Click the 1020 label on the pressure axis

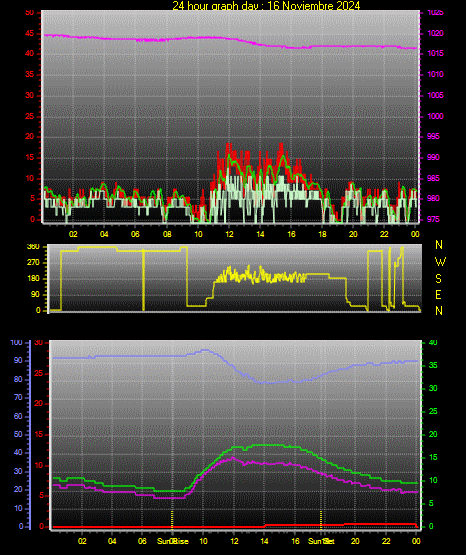coord(435,33)
